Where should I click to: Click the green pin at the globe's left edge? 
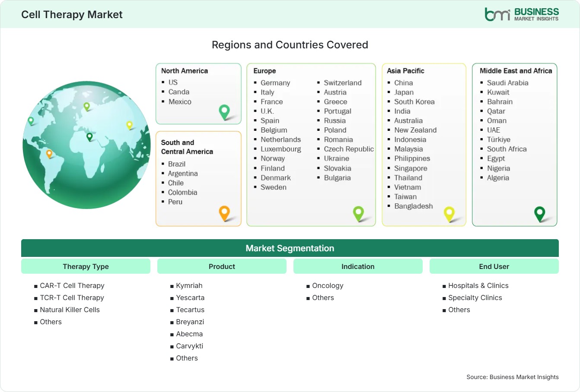pyautogui.click(x=31, y=121)
